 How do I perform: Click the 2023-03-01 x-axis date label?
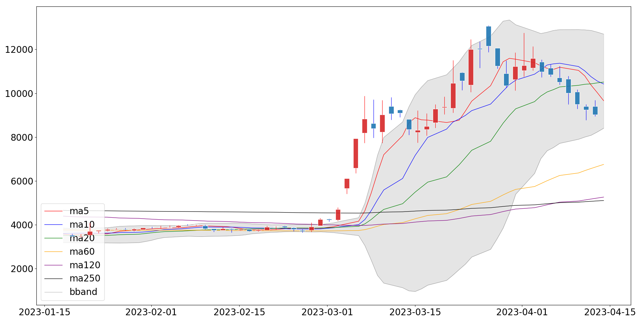tap(327, 313)
